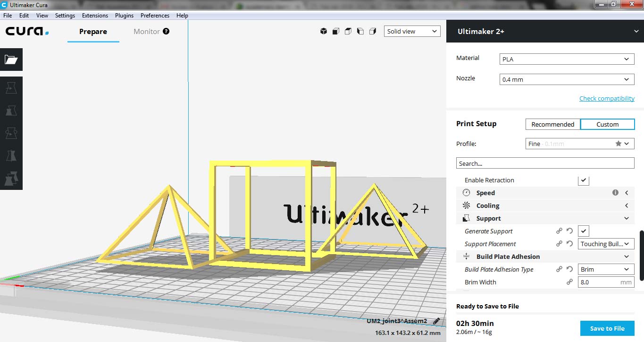Open the Preferences menu

[x=155, y=15]
